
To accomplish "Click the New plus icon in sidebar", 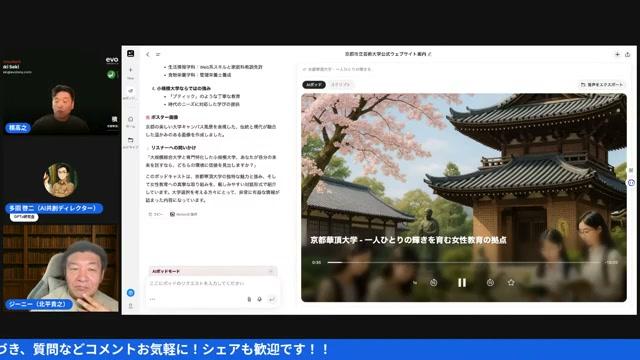I will [131, 70].
